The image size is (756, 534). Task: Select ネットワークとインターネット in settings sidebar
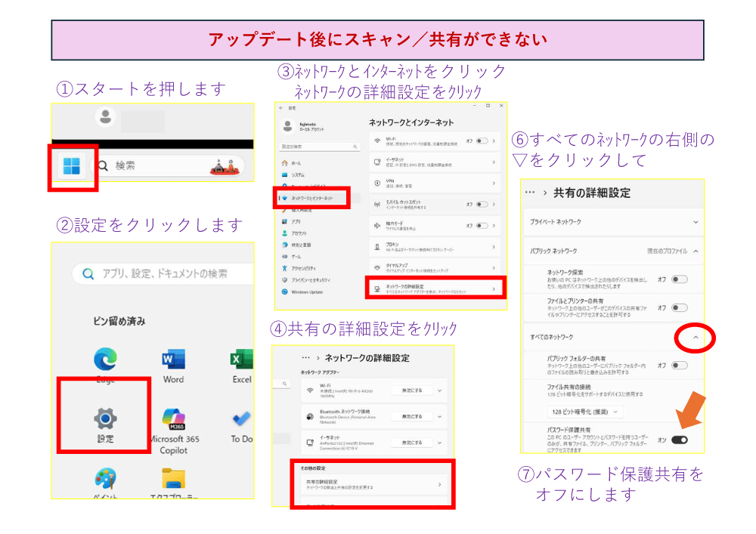(x=313, y=198)
